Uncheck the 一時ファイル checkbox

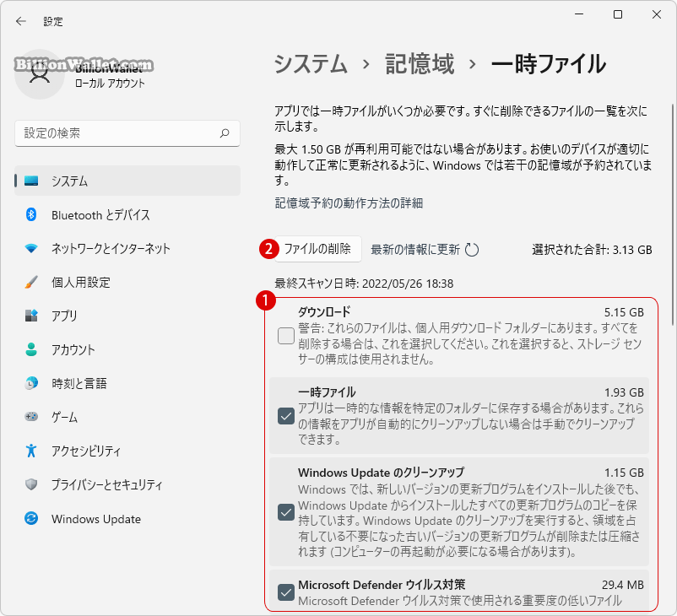click(x=286, y=416)
